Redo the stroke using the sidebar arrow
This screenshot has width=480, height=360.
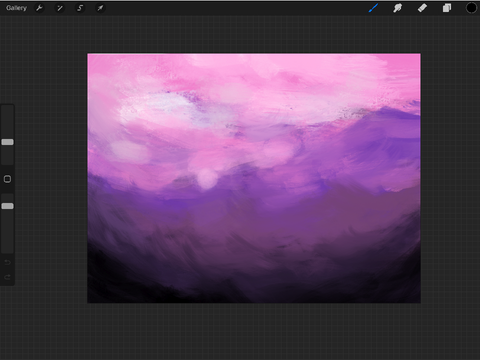pos(7,277)
